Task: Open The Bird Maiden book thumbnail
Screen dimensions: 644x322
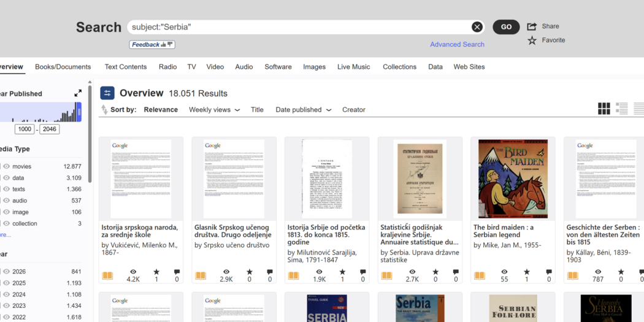Action: click(512, 178)
